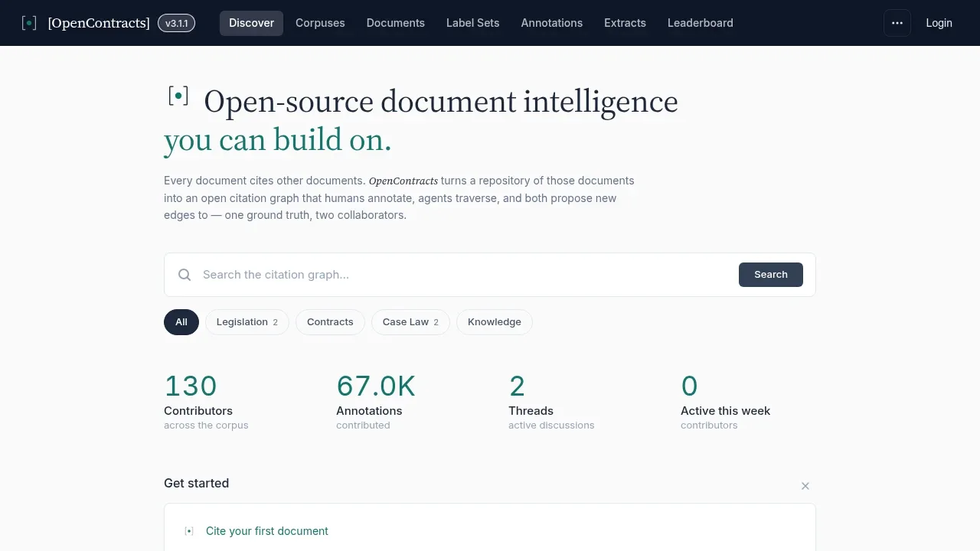Image resolution: width=980 pixels, height=551 pixels.
Task: Click the Get started heading
Action: 197,483
